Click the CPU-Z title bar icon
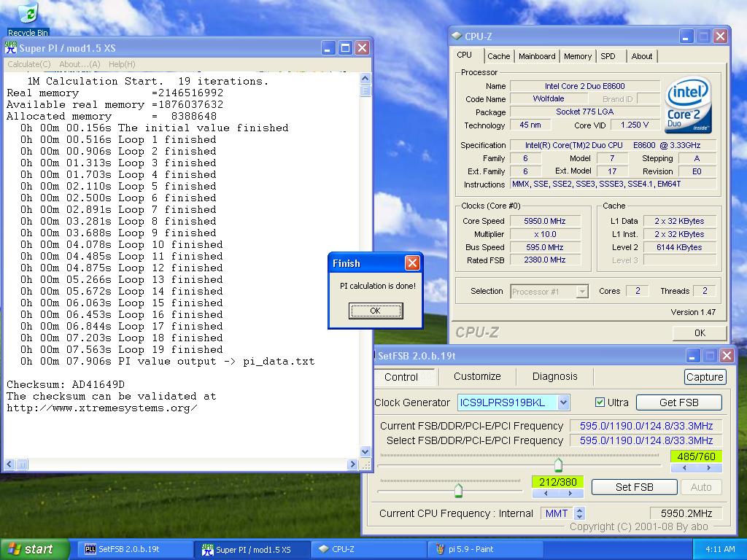Screen dimensions: 747x560 457,36
